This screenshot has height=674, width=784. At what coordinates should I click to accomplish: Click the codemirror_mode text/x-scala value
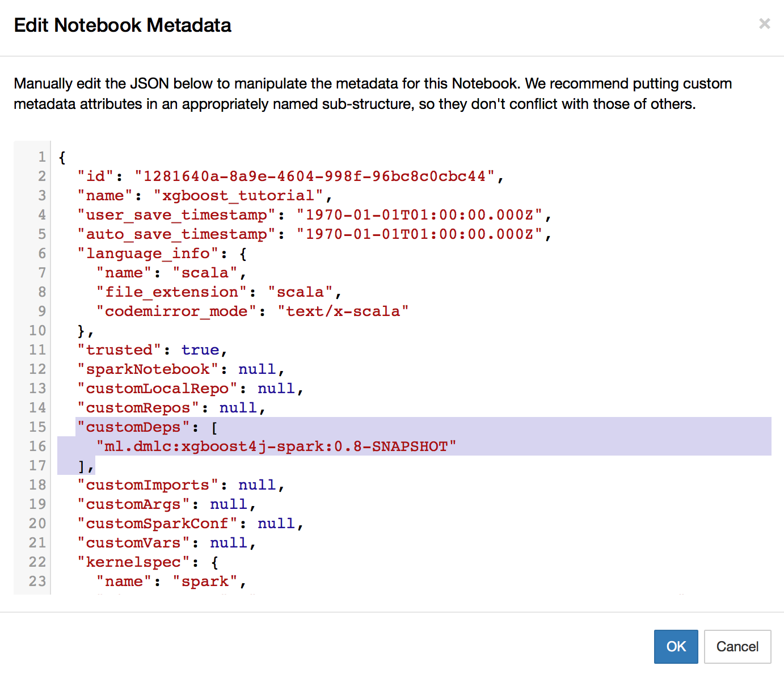coord(343,311)
